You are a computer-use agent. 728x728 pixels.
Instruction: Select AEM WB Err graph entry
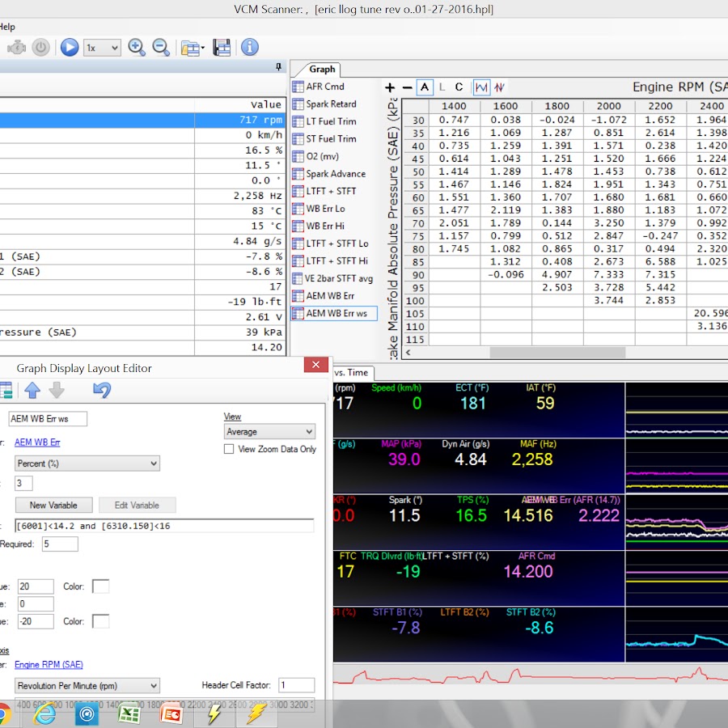point(330,296)
